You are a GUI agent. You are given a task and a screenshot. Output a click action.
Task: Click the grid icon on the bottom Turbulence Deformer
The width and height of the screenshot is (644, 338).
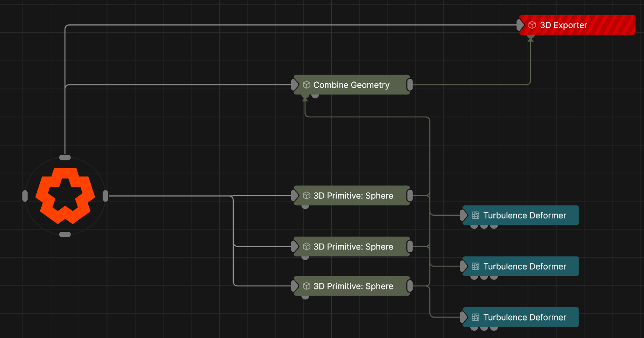475,317
